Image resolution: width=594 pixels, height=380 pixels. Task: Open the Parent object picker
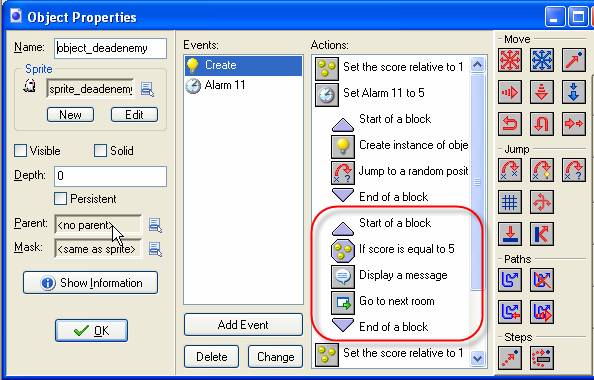[155, 225]
